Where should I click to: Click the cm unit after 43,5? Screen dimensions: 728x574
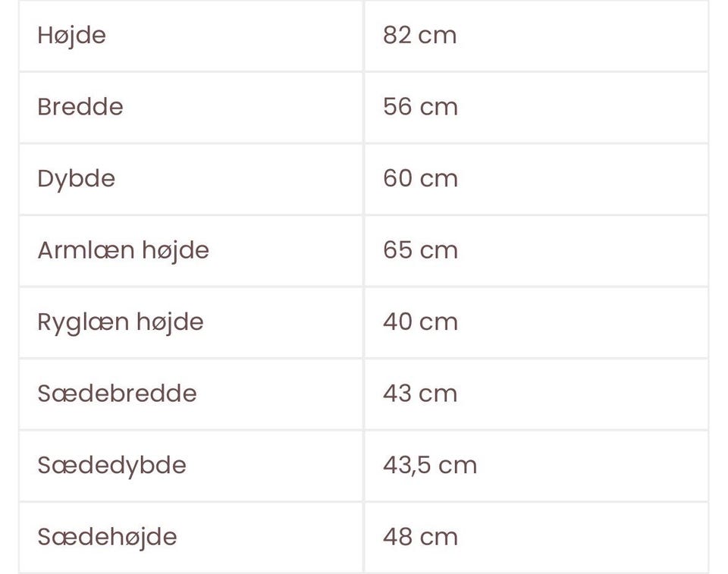pyautogui.click(x=458, y=465)
